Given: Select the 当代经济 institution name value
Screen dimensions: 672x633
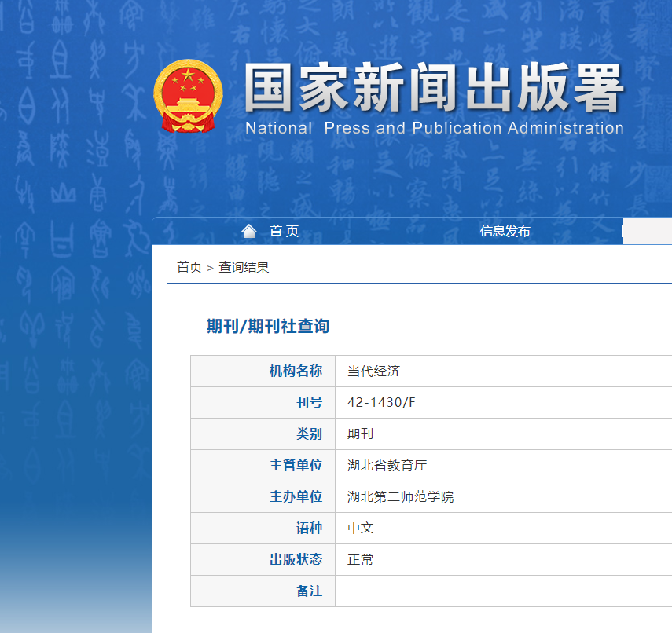Looking at the screenshot, I should [x=374, y=371].
